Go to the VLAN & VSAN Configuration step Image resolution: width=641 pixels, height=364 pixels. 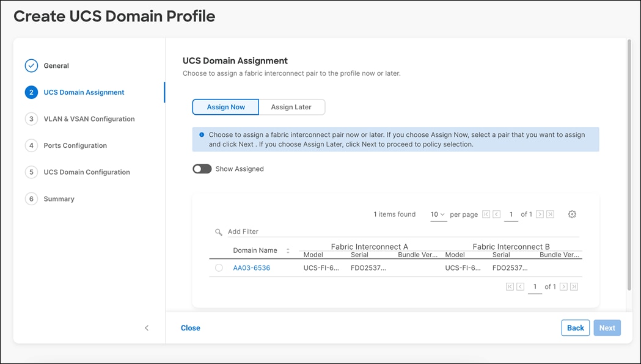click(89, 118)
